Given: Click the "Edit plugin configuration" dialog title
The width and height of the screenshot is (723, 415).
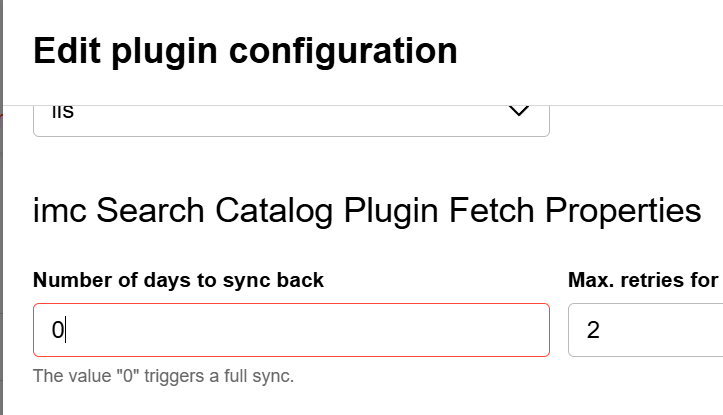Looking at the screenshot, I should [245, 50].
